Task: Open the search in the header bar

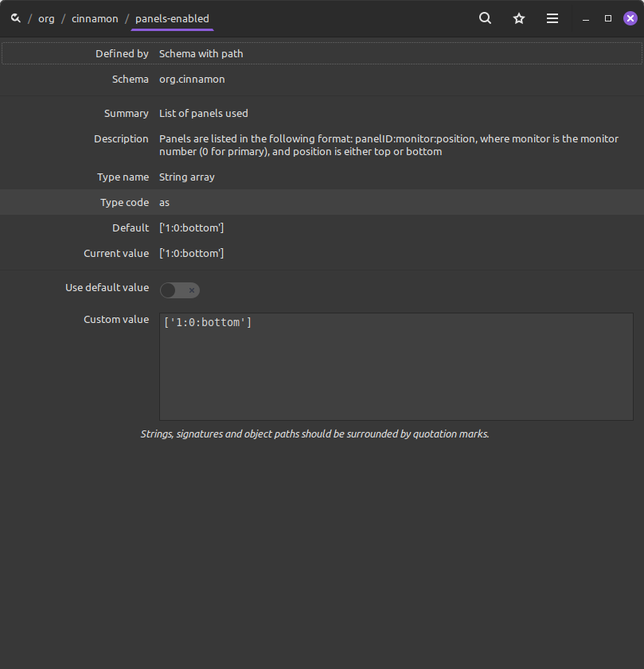Action: click(485, 18)
